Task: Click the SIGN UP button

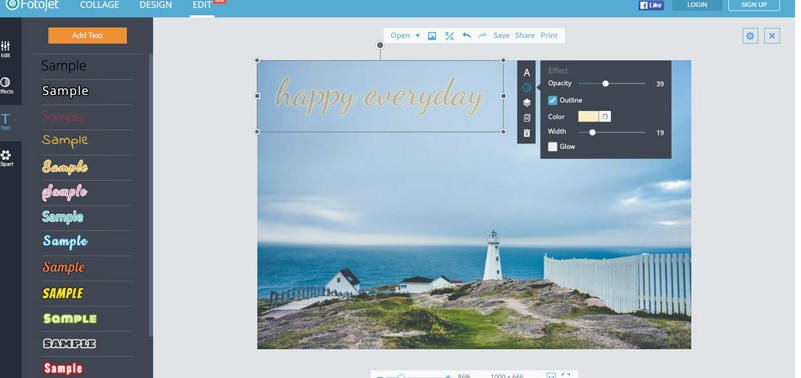Action: 754,5
